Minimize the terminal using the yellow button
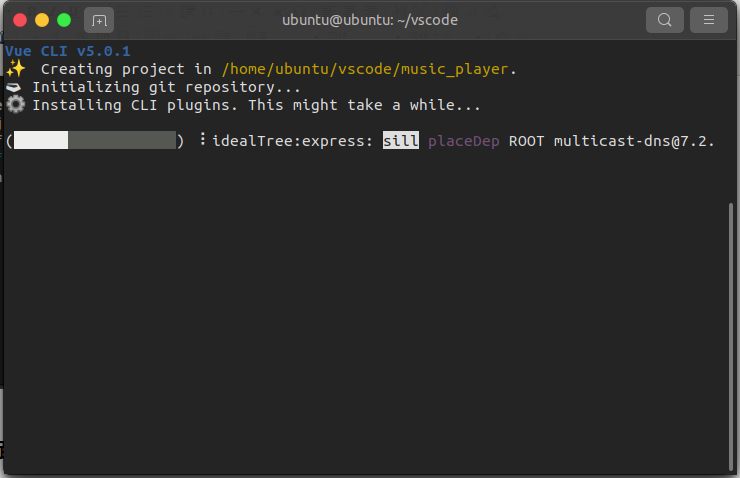 click(42, 20)
